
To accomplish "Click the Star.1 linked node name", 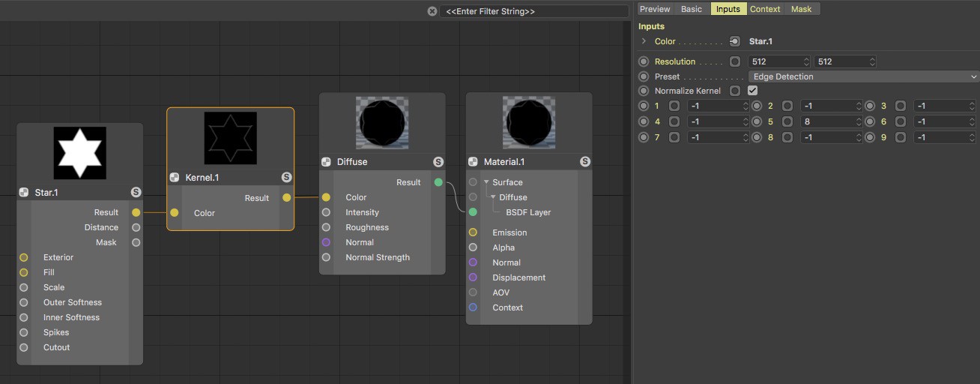I will point(760,41).
